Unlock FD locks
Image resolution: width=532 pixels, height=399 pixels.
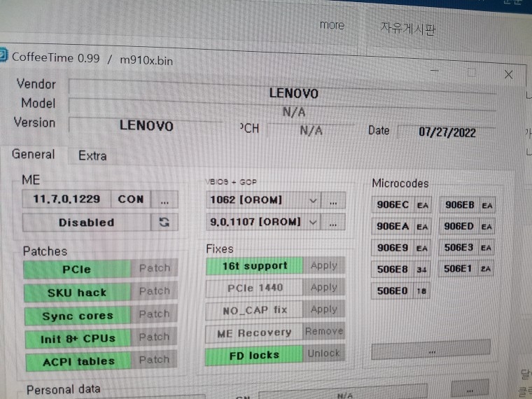click(x=324, y=353)
